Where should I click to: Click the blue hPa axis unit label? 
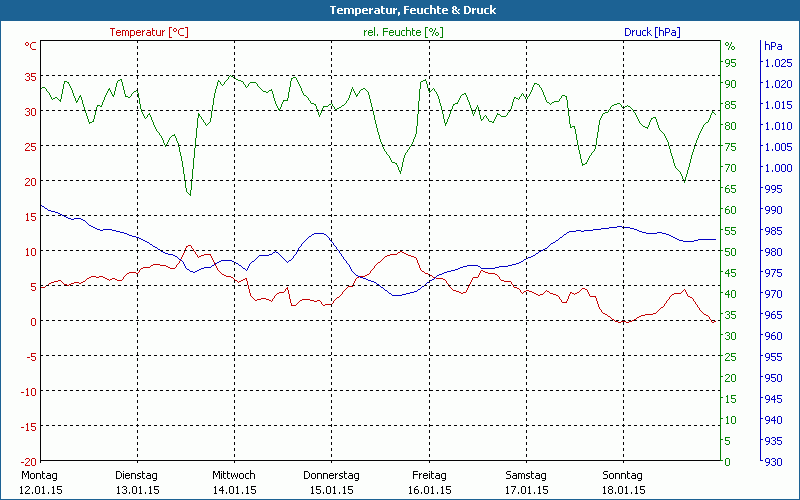click(x=773, y=46)
